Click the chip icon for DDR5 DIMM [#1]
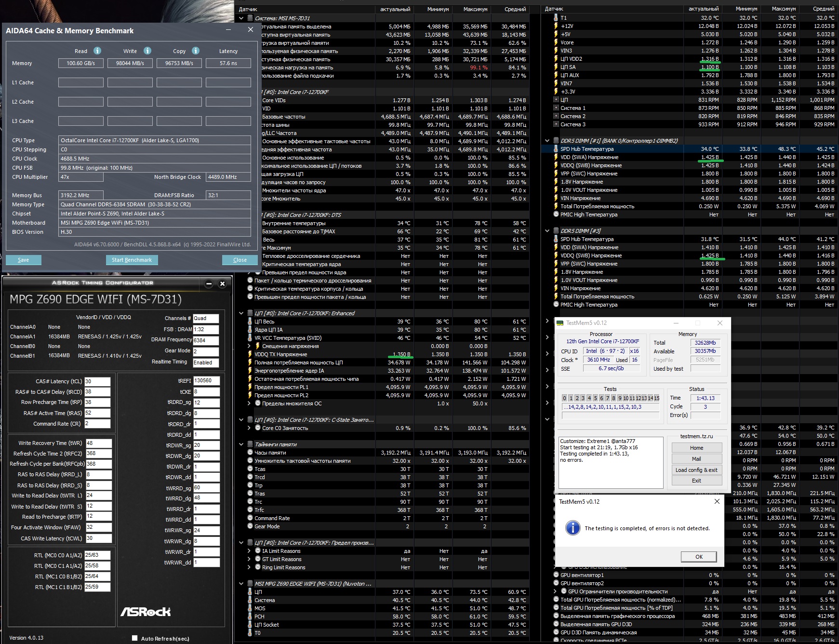Screen dimensions: 839x644 [x=556, y=141]
